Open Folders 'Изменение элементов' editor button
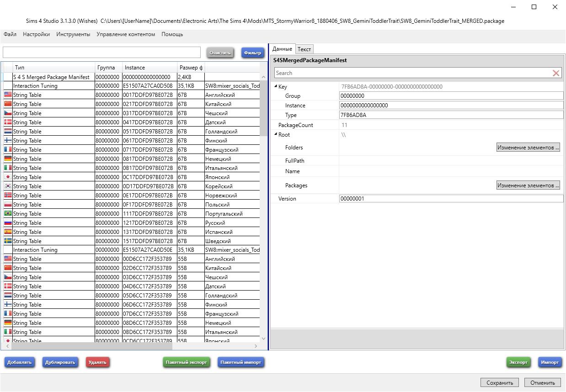The height and width of the screenshot is (392, 566). pyautogui.click(x=528, y=148)
